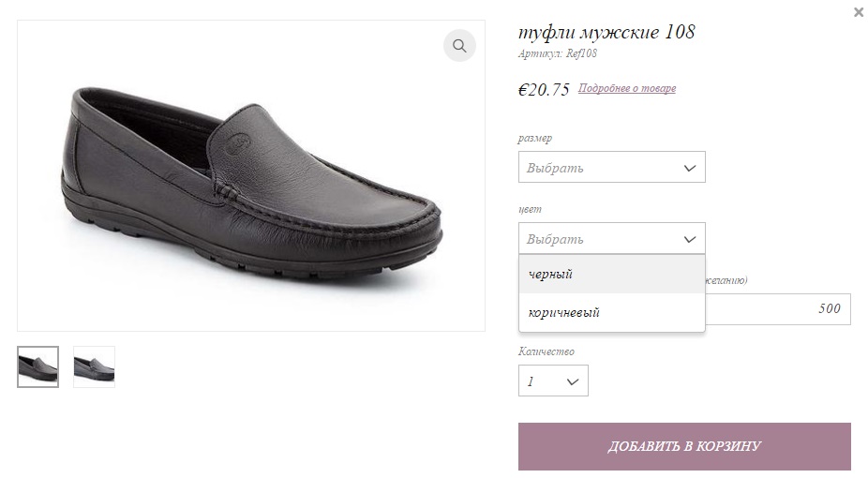Choose 'черный' from the color list
868x478 pixels.
(612, 275)
